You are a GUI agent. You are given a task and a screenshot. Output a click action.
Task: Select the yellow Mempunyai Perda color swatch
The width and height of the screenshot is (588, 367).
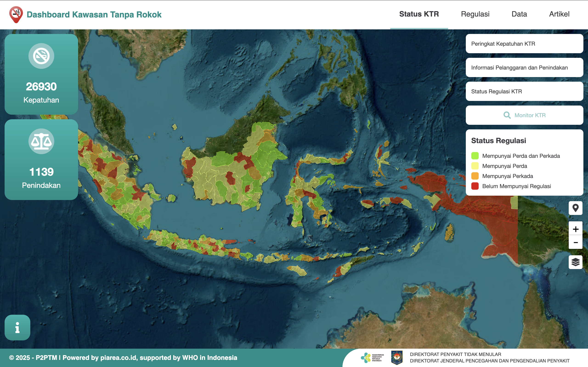(x=475, y=166)
